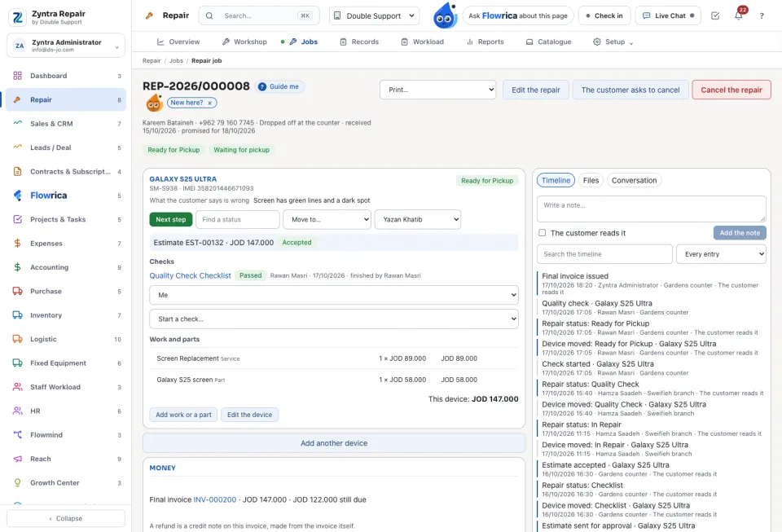Open the Yazan Khatib technician dropdown
782x532 pixels.
tap(418, 219)
